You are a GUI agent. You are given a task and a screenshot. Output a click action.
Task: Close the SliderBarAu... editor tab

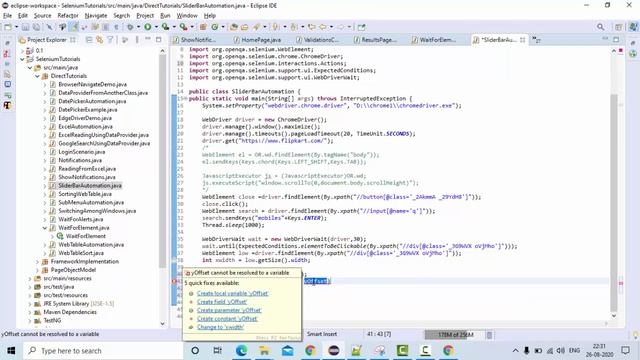pos(522,40)
